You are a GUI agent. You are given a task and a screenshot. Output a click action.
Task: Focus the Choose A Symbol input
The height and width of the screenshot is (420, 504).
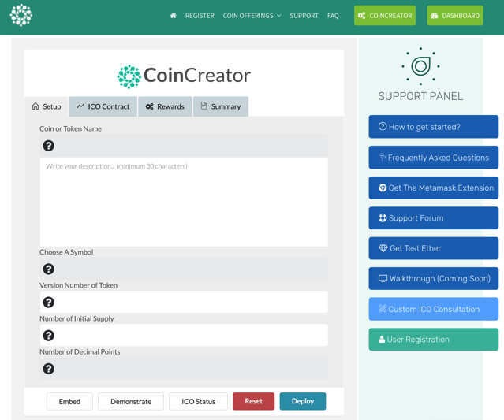[x=184, y=269]
